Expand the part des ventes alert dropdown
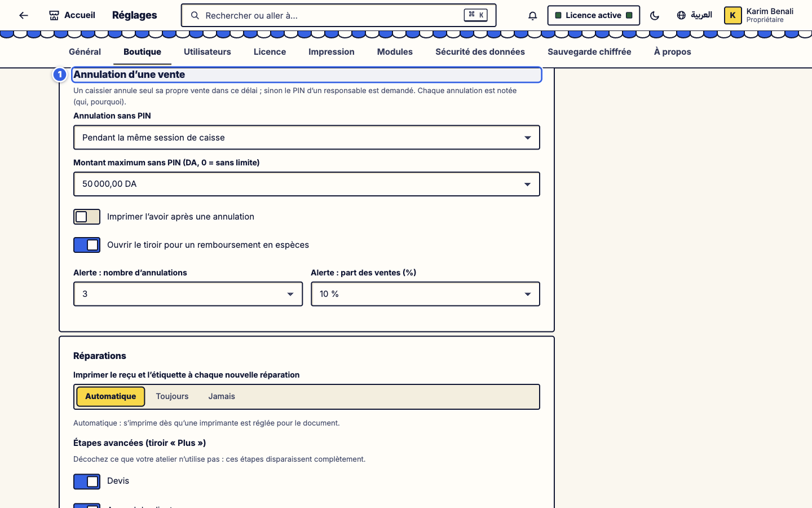Image resolution: width=812 pixels, height=508 pixels. (425, 294)
